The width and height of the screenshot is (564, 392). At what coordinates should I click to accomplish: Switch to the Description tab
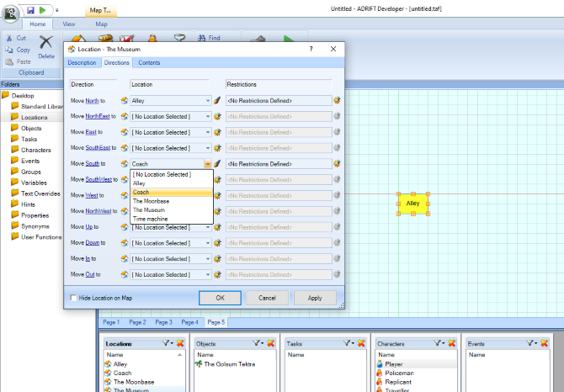[82, 62]
